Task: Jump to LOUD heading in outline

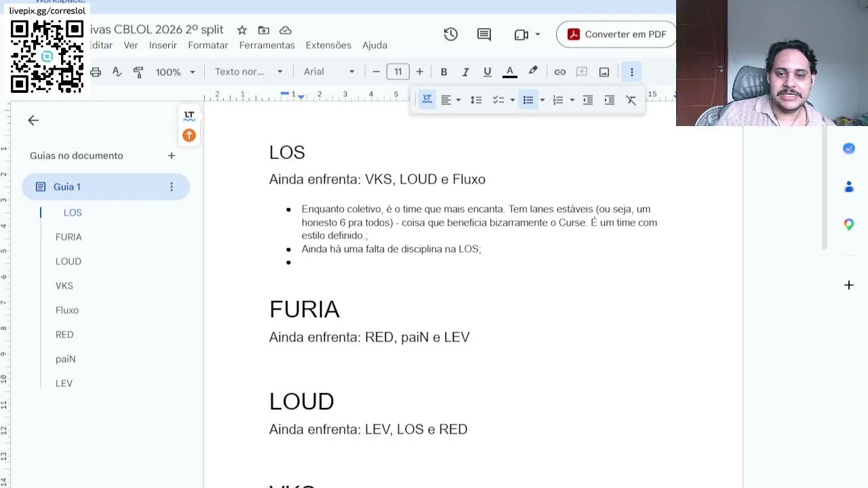Action: pyautogui.click(x=68, y=262)
